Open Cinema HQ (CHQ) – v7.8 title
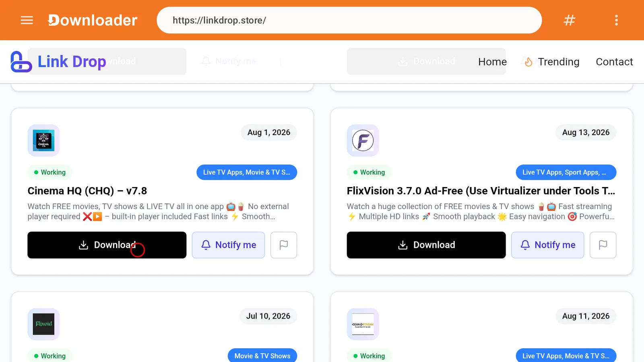The width and height of the screenshot is (644, 362). [x=87, y=191]
